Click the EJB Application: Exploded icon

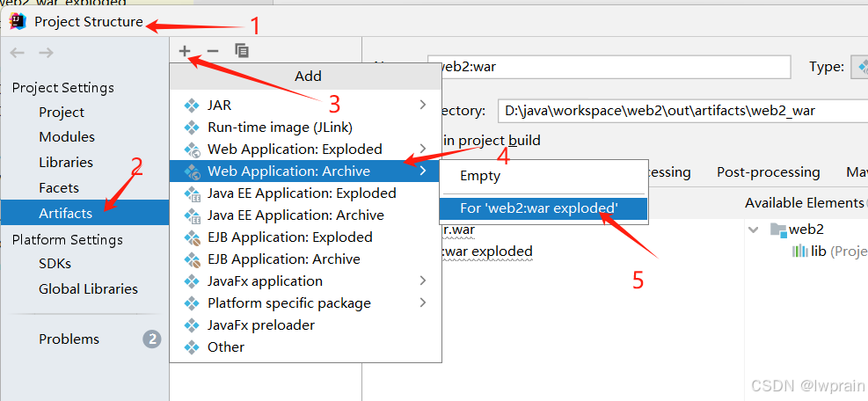pos(192,237)
